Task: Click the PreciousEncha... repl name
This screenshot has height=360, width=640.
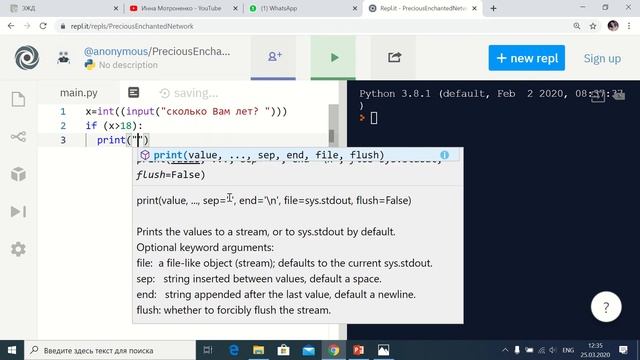Action: (x=191, y=51)
